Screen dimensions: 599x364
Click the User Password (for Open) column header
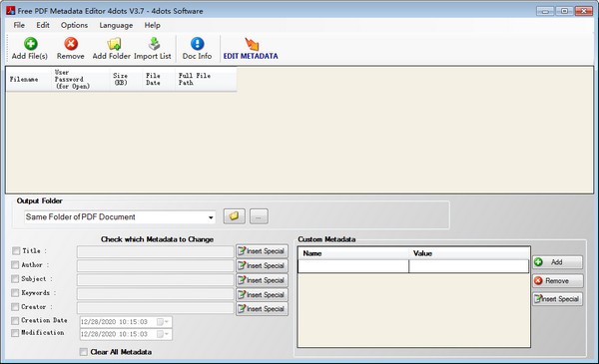[80, 80]
